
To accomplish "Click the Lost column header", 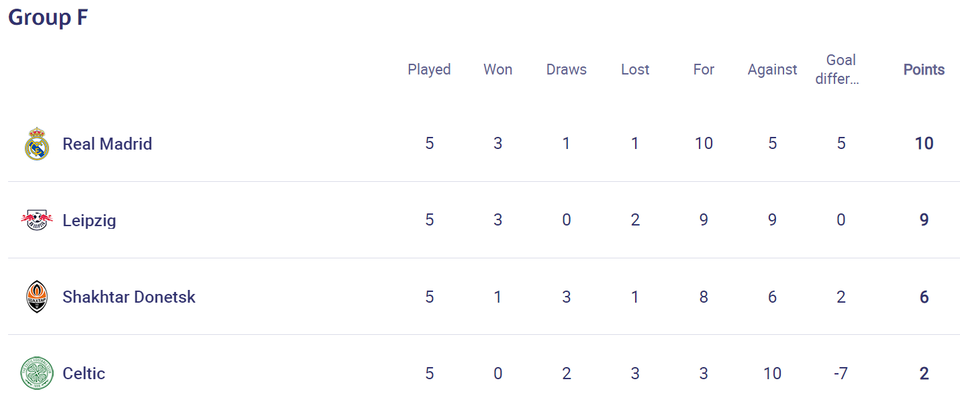I will 635,70.
